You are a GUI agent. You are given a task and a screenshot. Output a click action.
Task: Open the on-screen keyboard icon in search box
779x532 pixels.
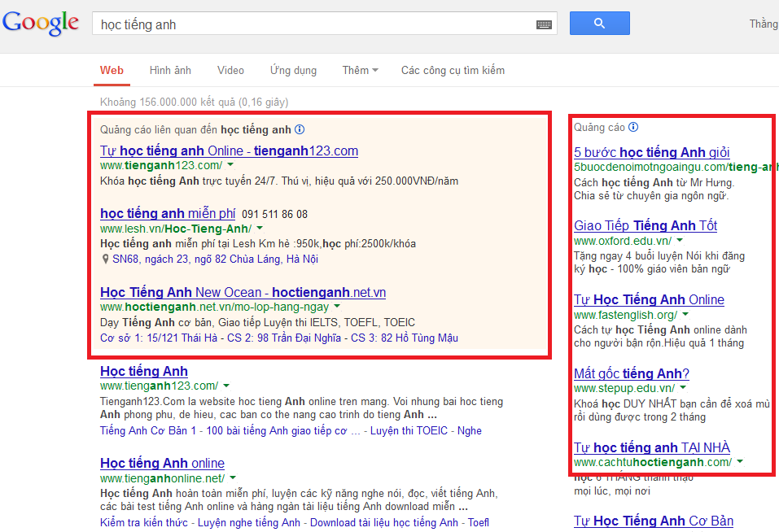pyautogui.click(x=544, y=24)
